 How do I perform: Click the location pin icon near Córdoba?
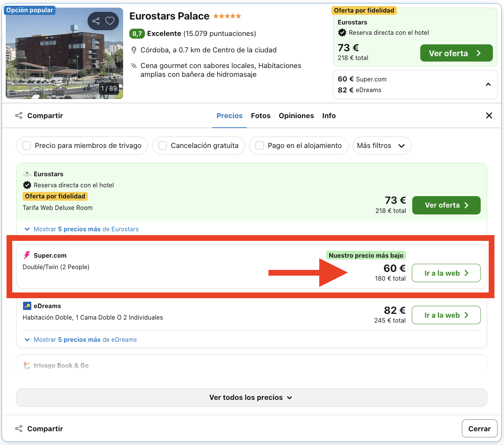[x=134, y=50]
